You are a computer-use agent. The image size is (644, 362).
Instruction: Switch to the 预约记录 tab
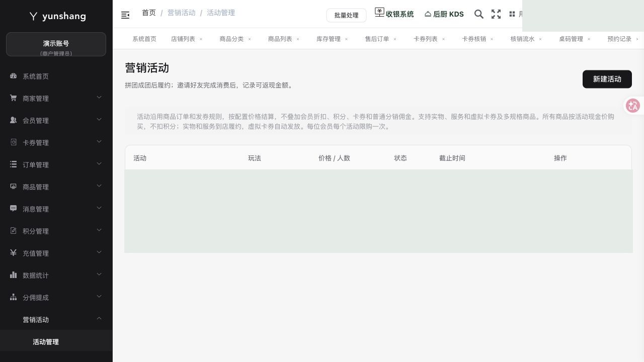tap(619, 39)
